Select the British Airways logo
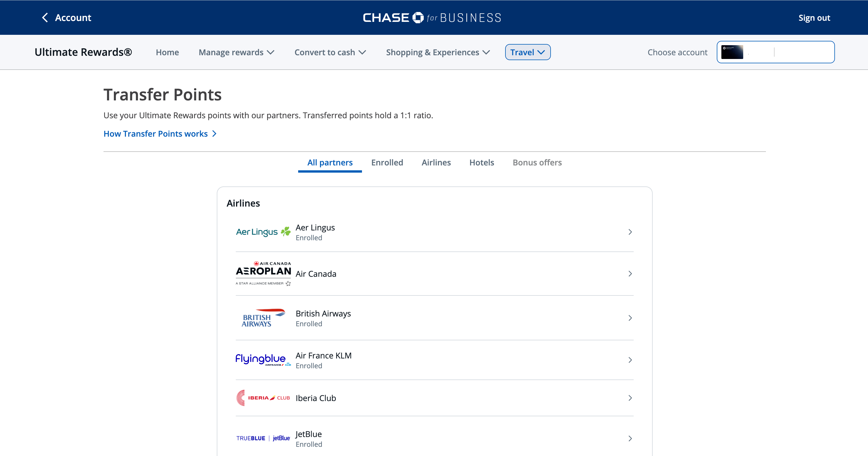868x456 pixels. click(x=262, y=317)
